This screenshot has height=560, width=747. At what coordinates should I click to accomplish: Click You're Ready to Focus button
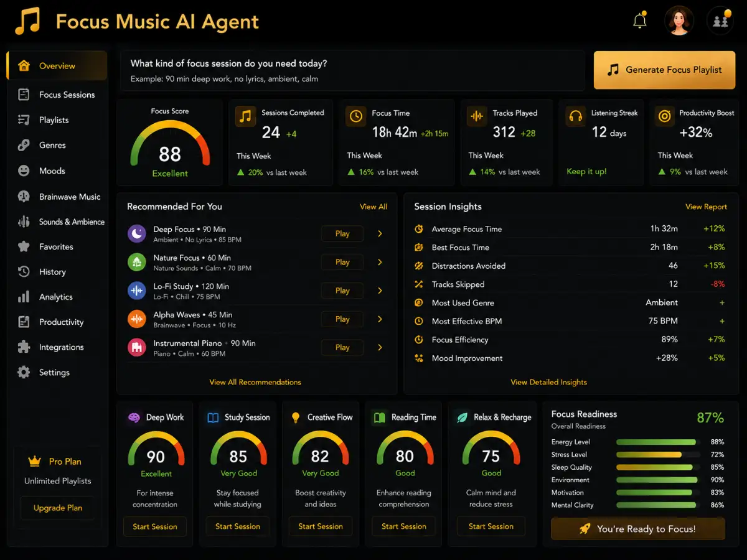638,529
